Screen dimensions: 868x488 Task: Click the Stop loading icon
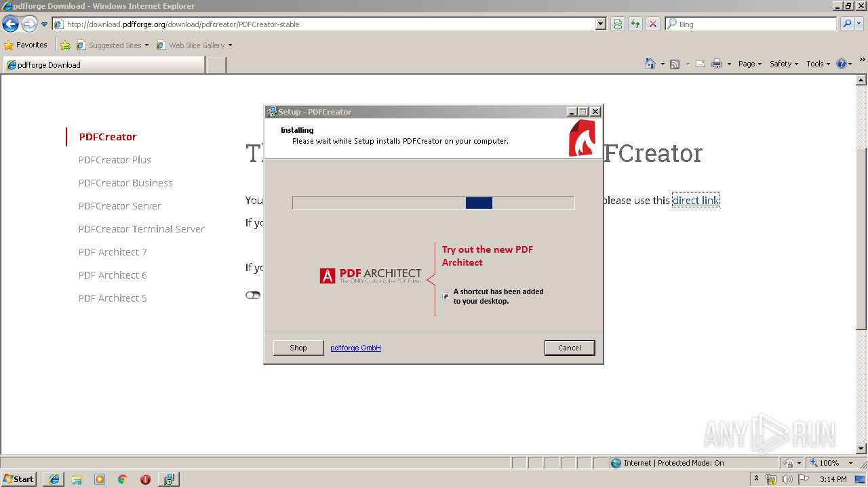tap(652, 24)
